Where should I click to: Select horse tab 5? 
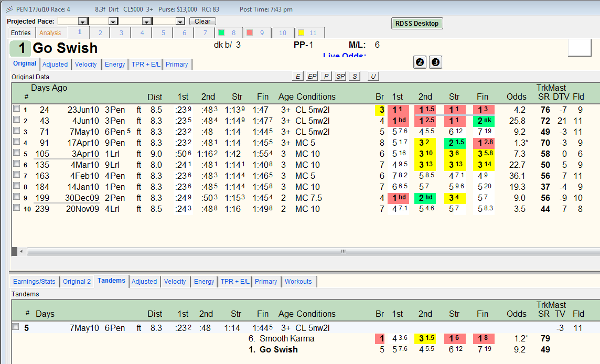[163, 33]
